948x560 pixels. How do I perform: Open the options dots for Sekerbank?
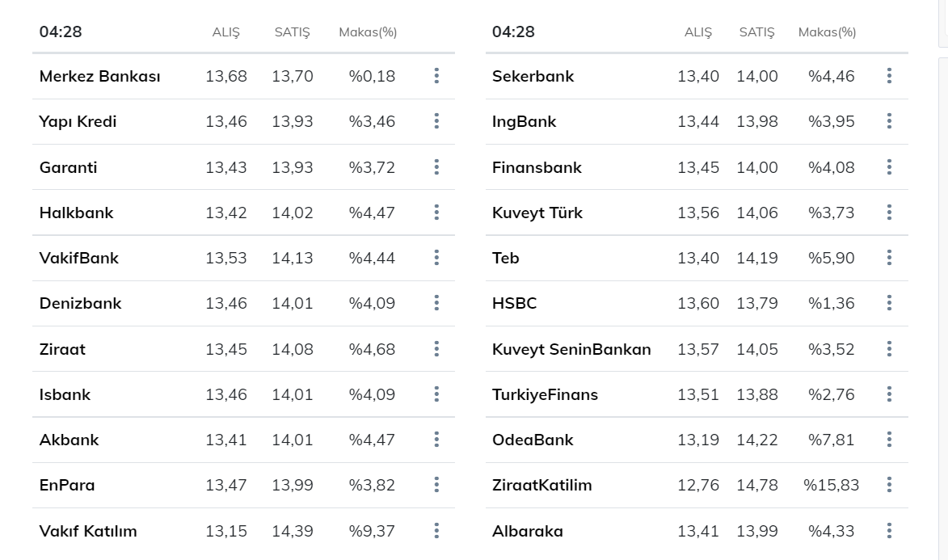[x=889, y=76]
